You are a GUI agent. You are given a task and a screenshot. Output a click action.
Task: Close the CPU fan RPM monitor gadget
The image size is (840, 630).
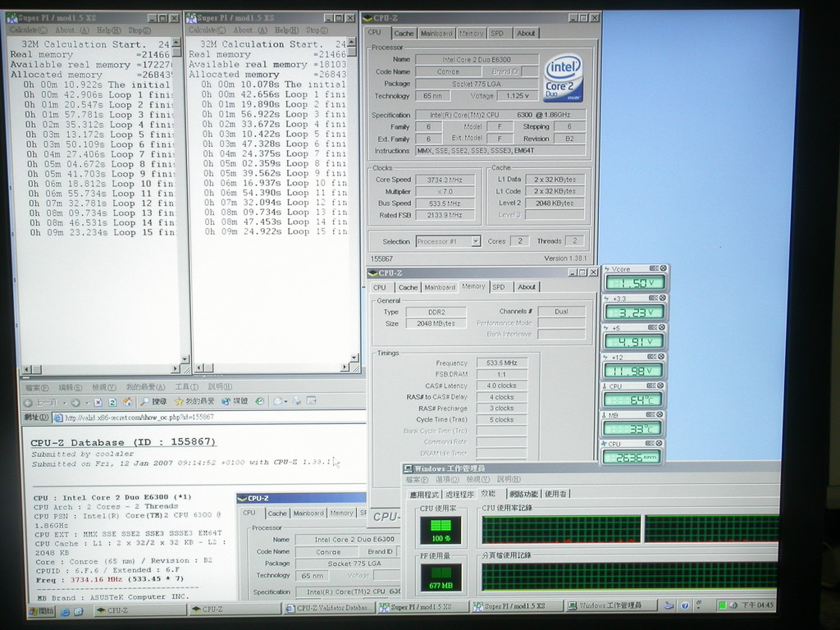[659, 444]
